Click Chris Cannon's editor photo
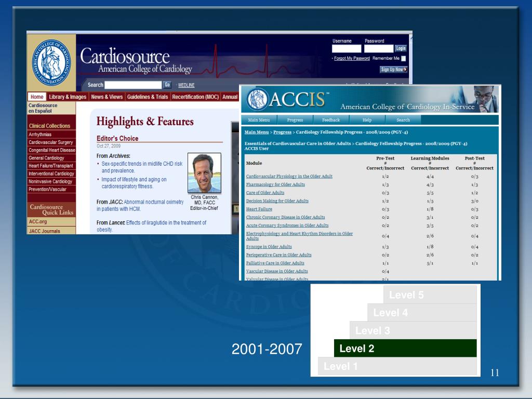This screenshot has height=399, width=532. click(204, 172)
